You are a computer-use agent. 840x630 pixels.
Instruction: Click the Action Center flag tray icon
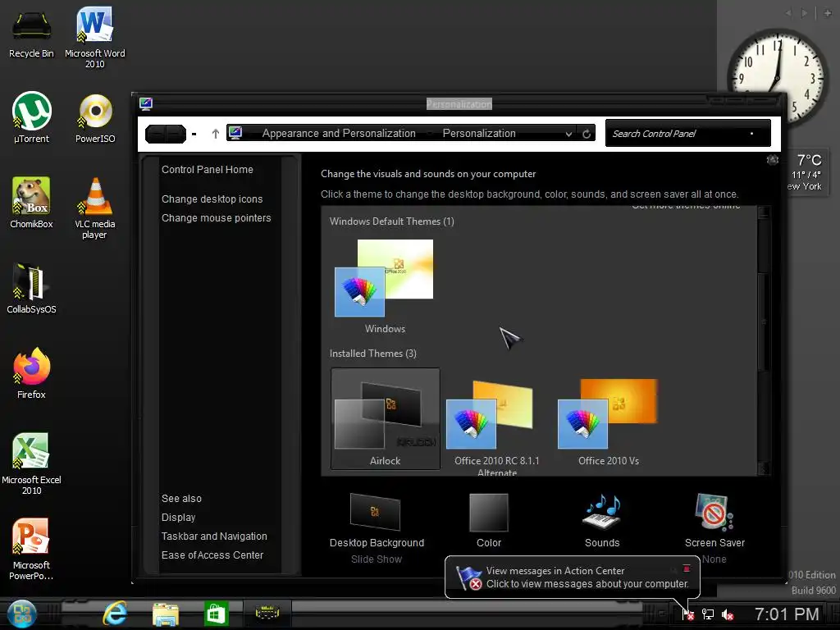(688, 614)
